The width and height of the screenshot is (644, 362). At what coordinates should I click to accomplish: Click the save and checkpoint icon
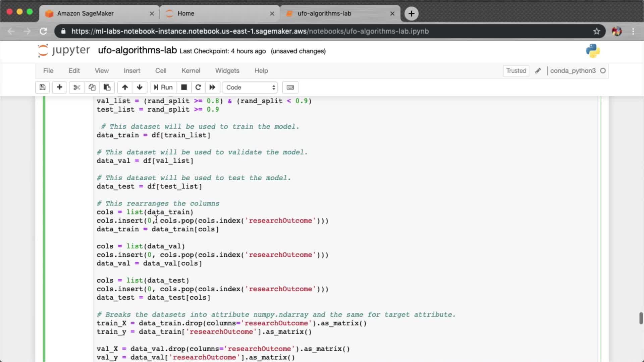(42, 87)
